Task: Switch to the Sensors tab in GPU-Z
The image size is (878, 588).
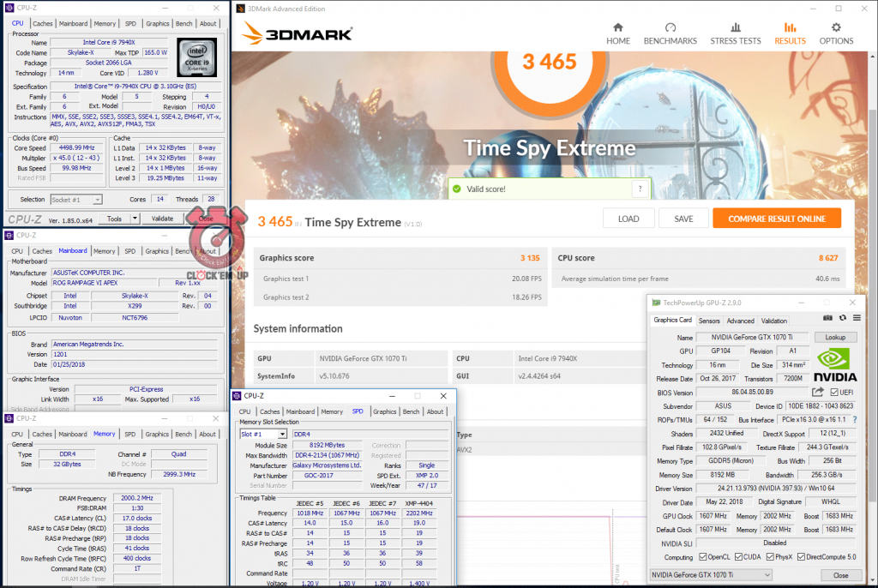Action: coord(709,321)
